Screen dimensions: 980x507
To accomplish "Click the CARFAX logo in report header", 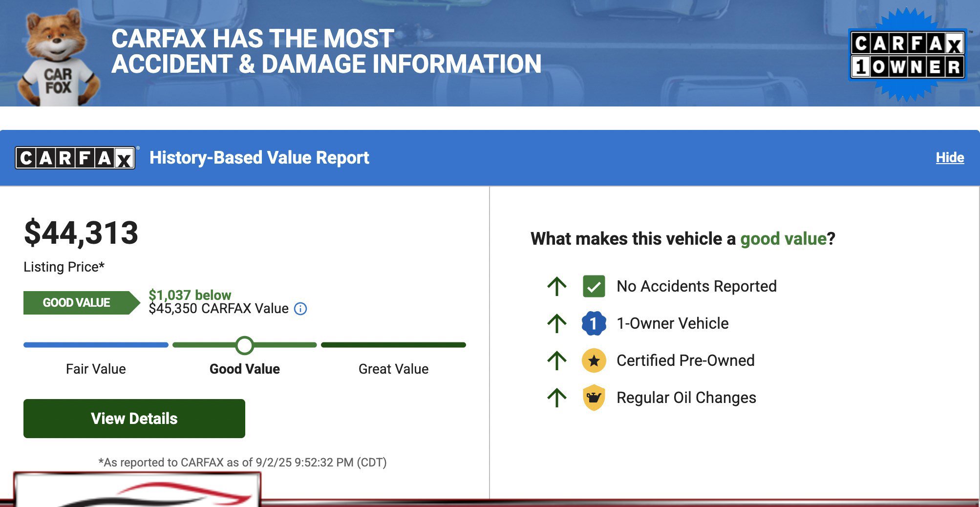I will click(75, 158).
